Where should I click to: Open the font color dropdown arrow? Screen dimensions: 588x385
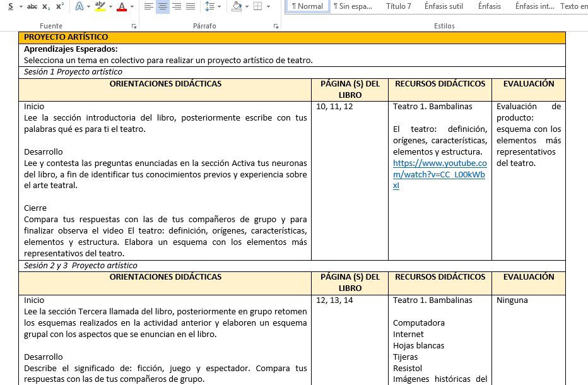pos(132,6)
